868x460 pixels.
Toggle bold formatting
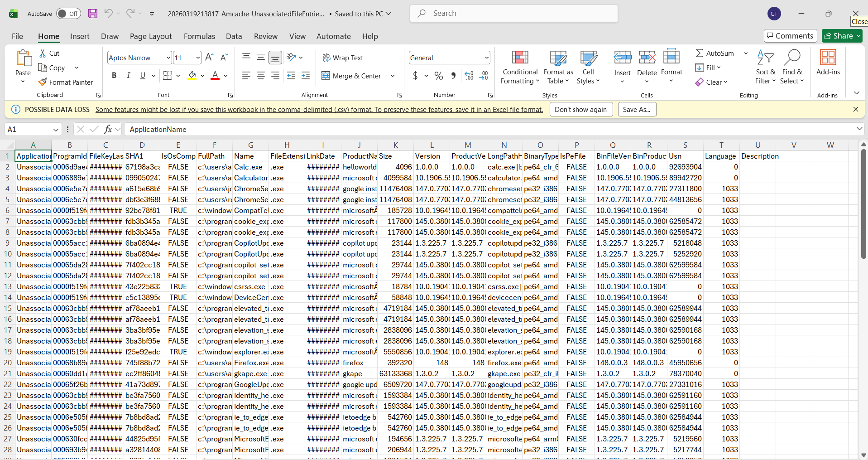click(114, 75)
